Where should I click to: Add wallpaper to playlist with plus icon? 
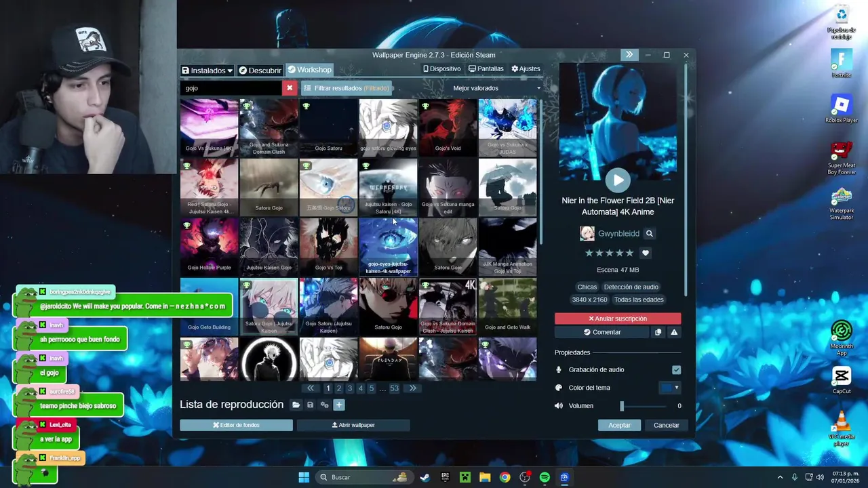tap(339, 405)
